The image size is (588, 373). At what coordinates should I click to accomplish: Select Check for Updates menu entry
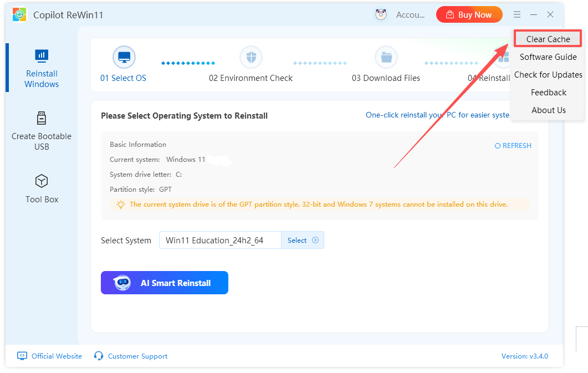click(548, 75)
